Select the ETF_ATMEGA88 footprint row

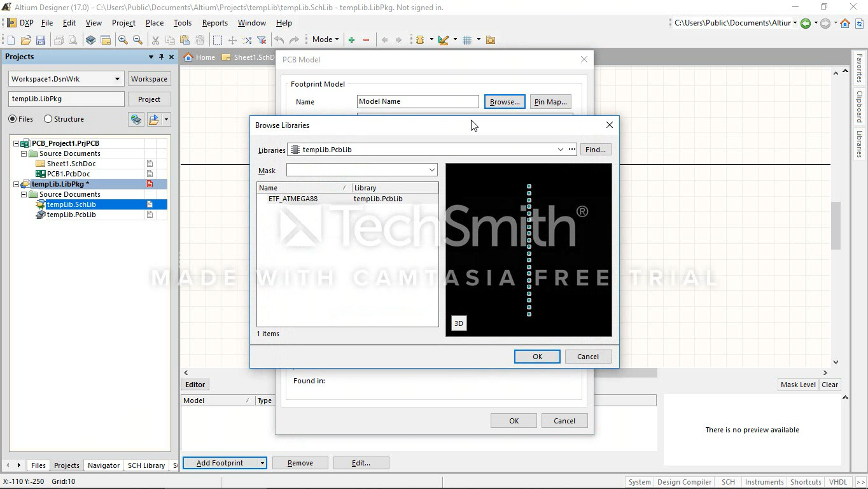293,199
